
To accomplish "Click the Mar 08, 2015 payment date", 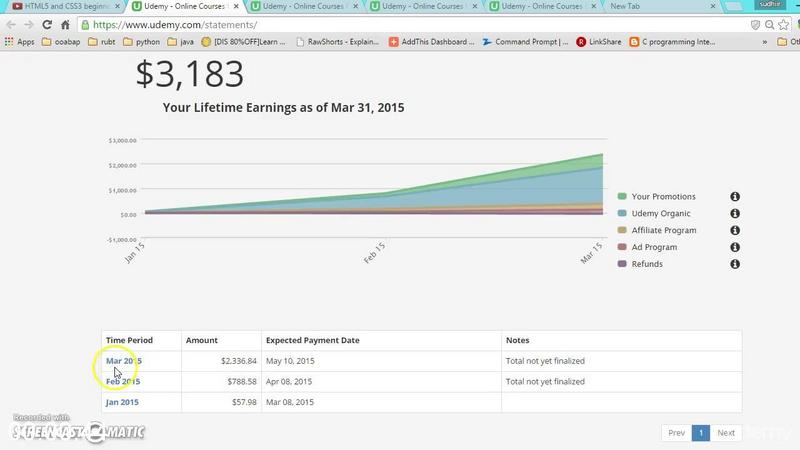I will 289,402.
